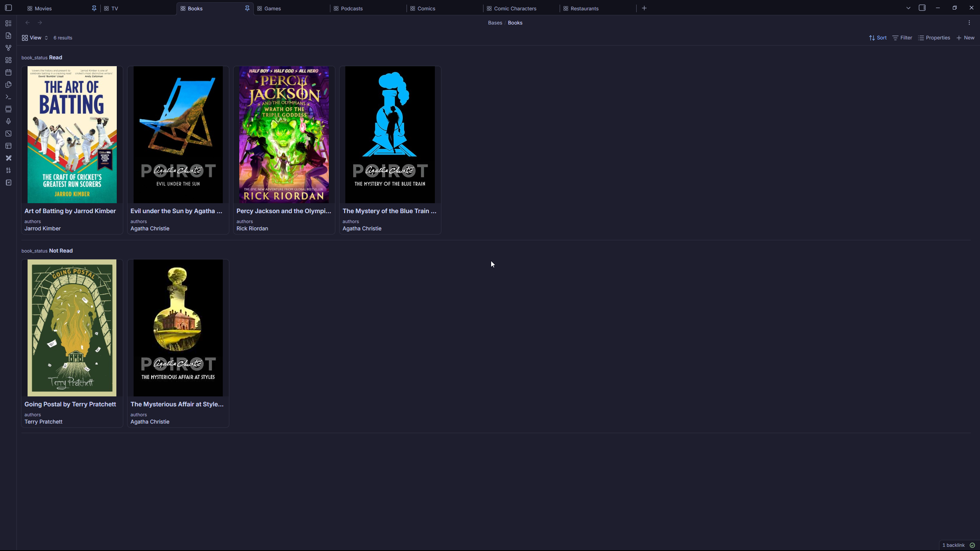Switch to the Podcasts tab
The image size is (980, 551).
[x=351, y=8]
